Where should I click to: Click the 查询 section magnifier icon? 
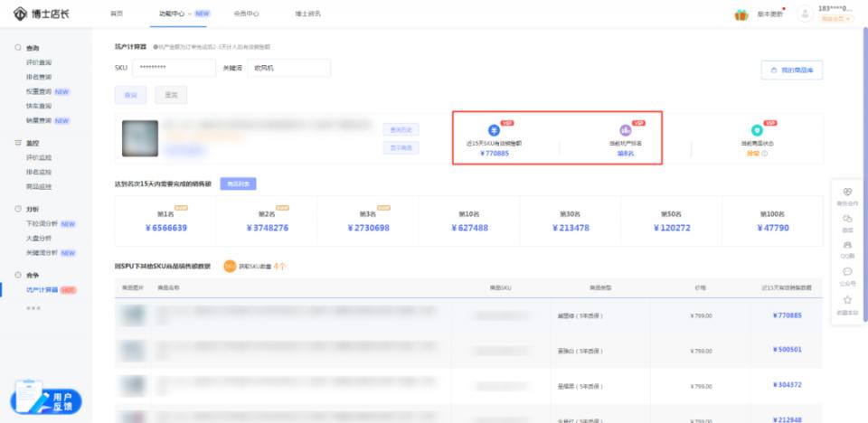click(x=18, y=48)
